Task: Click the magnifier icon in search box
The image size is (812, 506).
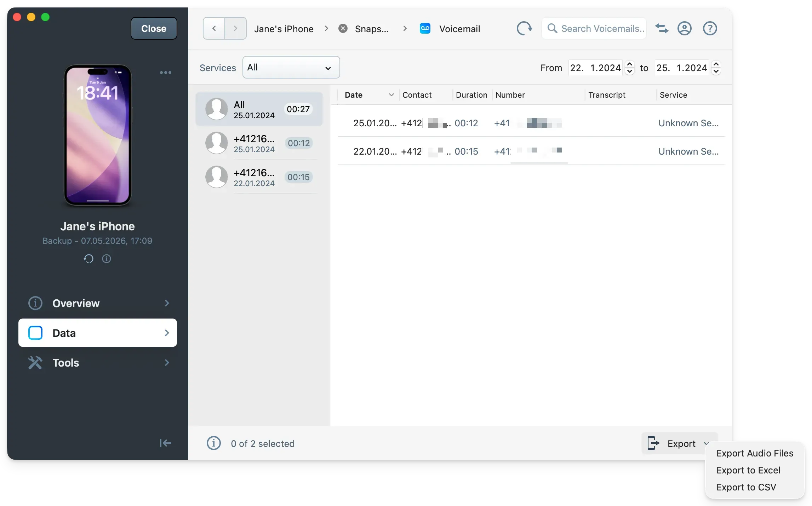Action: click(552, 28)
